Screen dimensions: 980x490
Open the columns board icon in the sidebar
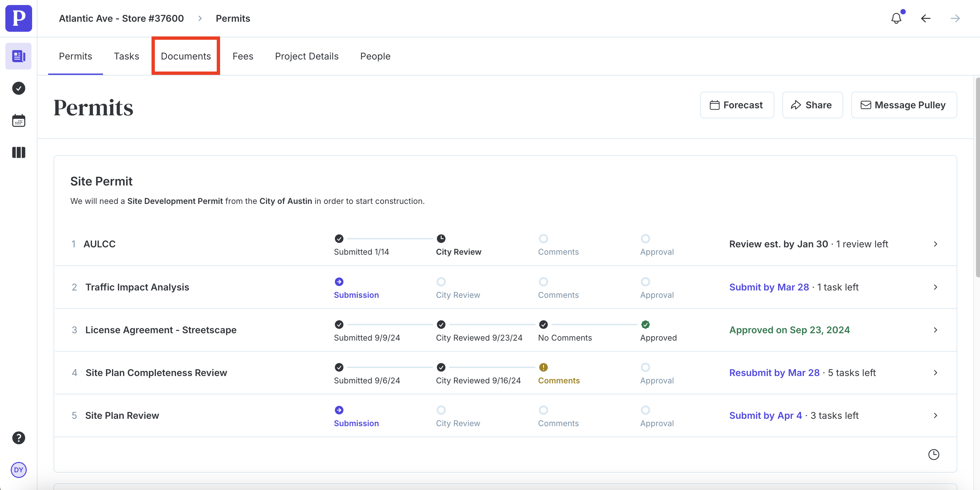18,152
